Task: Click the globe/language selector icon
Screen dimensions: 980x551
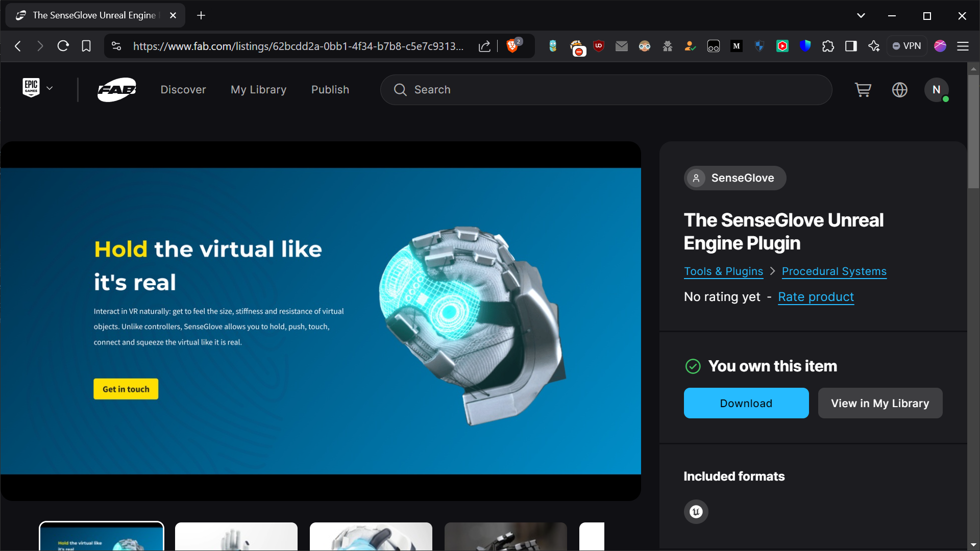Action: 900,89
